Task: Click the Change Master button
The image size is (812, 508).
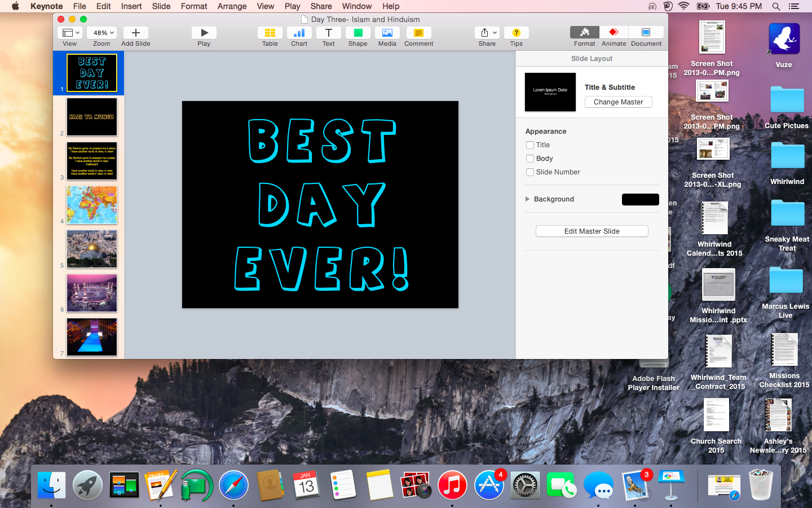Action: (x=618, y=102)
